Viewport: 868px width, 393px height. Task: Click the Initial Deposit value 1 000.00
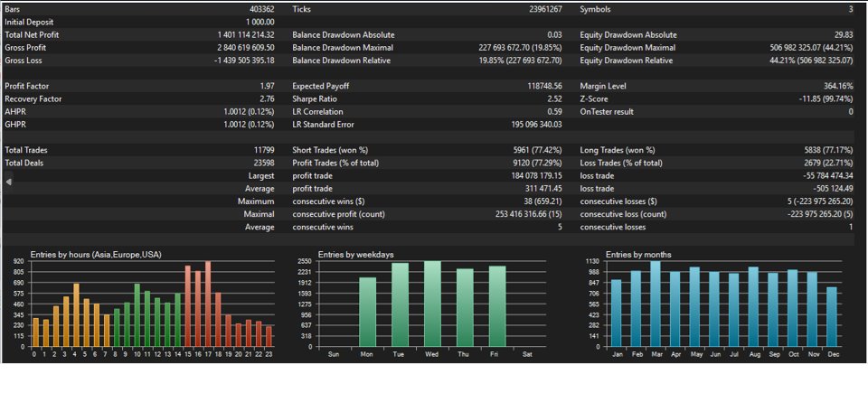coord(259,23)
